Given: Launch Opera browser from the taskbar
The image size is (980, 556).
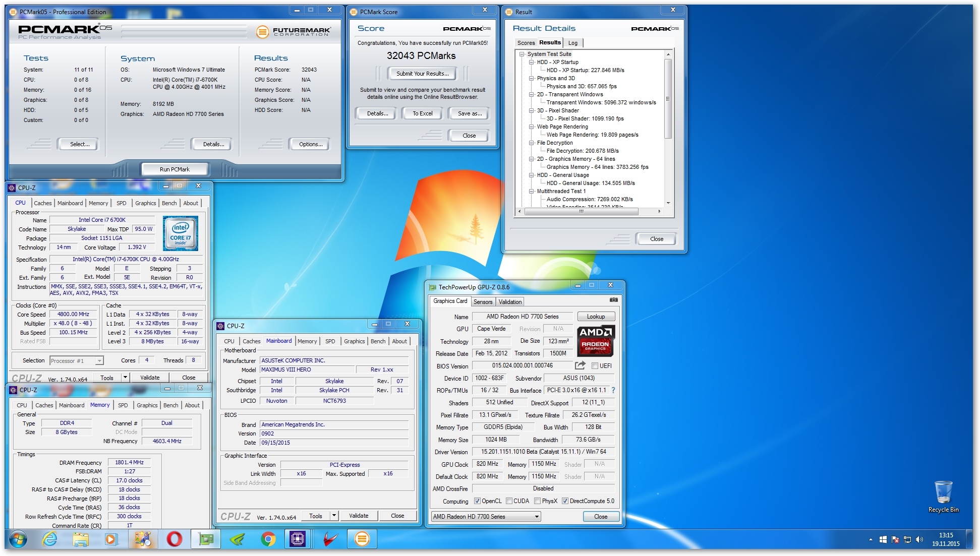Looking at the screenshot, I should click(x=174, y=539).
